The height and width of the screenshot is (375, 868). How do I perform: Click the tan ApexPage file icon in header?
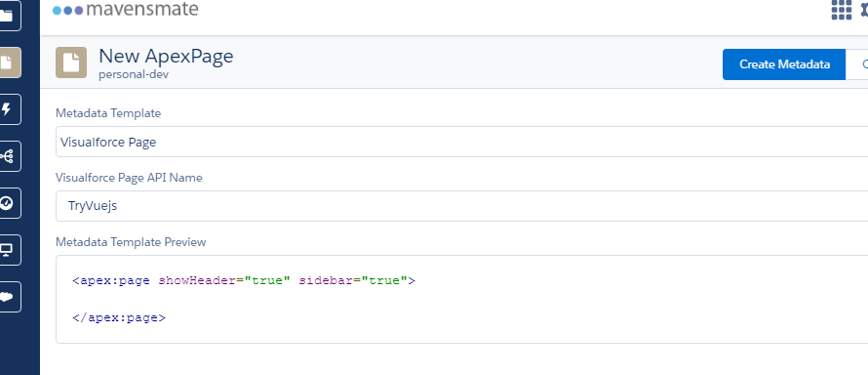[71, 62]
